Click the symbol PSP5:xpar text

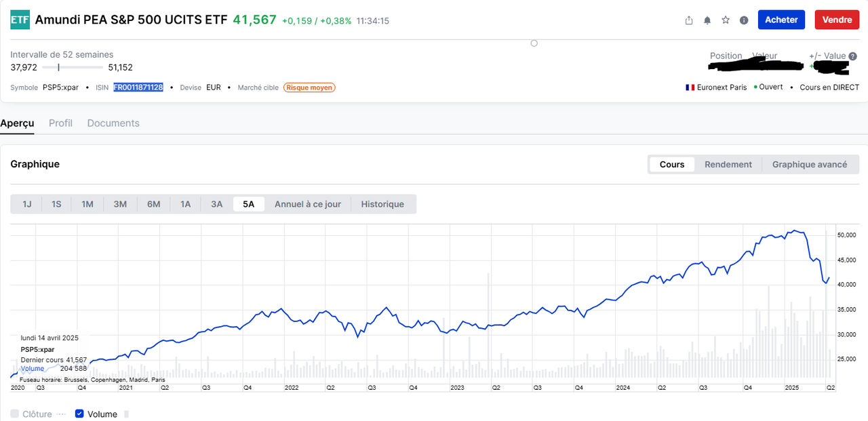(61, 87)
